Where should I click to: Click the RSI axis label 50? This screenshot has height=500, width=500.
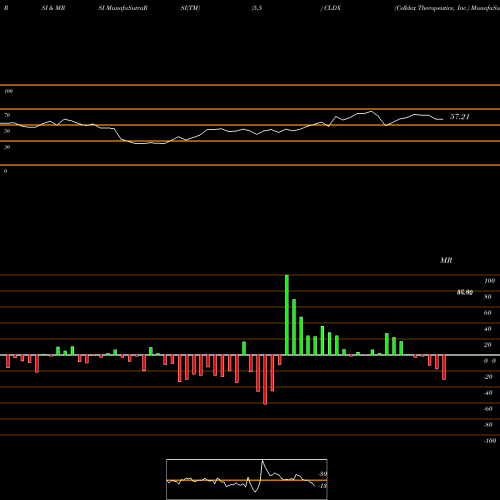[x=7, y=131]
